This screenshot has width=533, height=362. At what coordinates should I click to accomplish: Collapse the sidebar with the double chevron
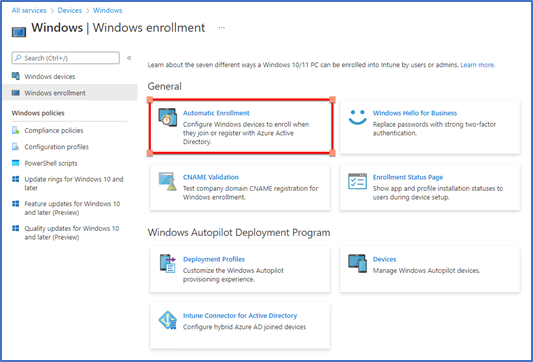coord(129,58)
